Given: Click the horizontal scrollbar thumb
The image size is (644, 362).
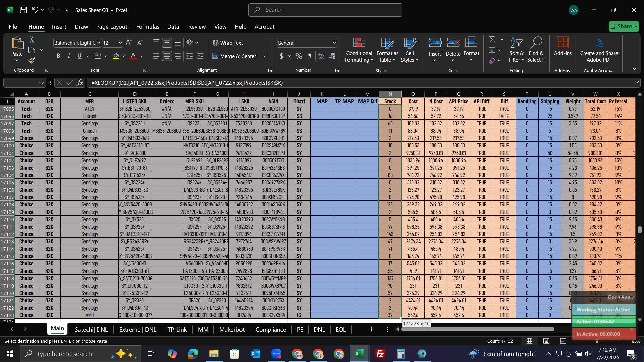Looking at the screenshot, I should 478,329.
